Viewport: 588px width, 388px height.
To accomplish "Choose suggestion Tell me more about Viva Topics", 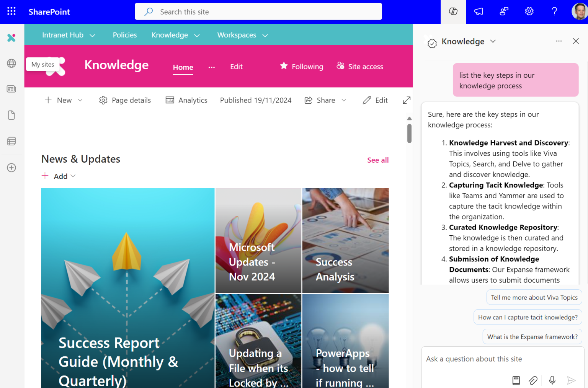I will [x=534, y=297].
